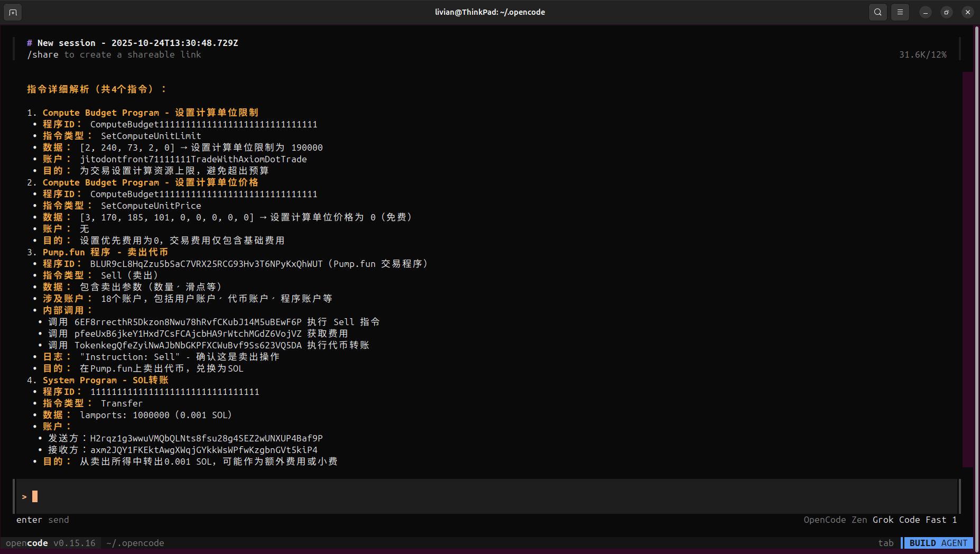
Task: Close the terminal window
Action: [967, 12]
